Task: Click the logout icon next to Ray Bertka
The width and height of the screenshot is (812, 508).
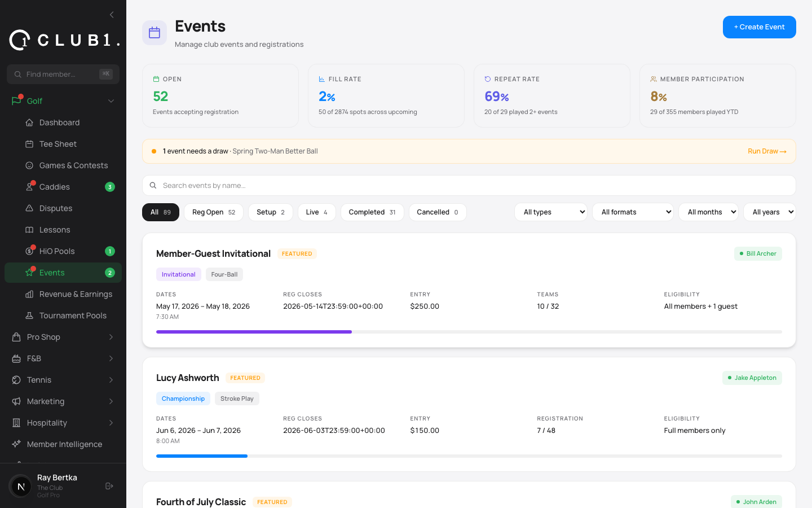Action: 109,486
